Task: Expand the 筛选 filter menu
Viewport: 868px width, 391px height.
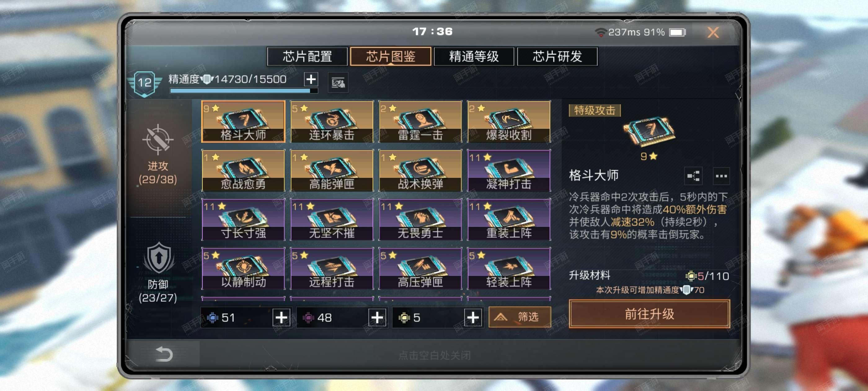Action: [x=520, y=317]
